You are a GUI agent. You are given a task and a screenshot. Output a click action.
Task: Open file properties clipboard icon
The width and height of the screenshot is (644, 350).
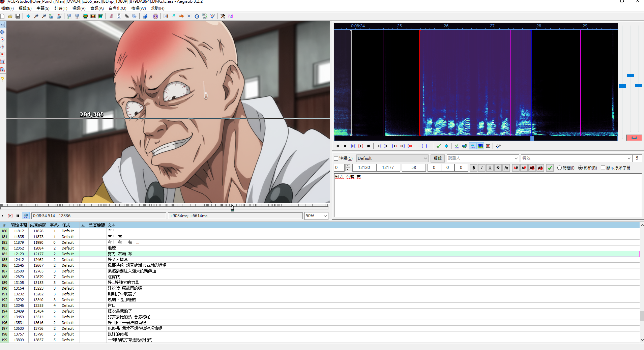click(x=119, y=16)
